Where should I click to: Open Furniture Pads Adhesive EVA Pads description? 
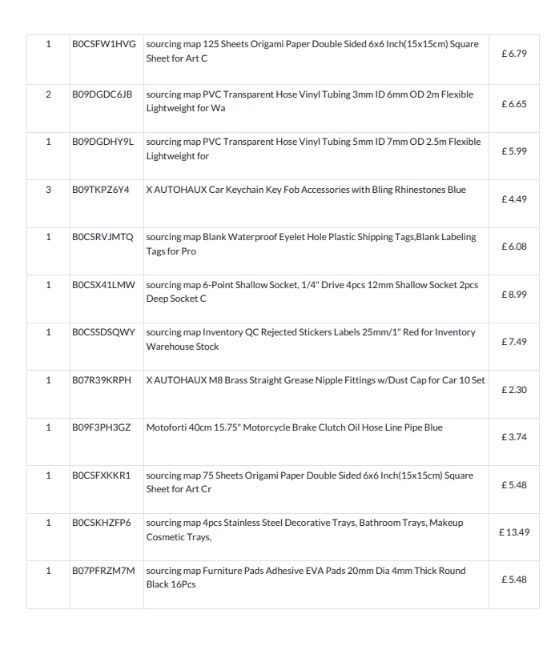coord(306,577)
